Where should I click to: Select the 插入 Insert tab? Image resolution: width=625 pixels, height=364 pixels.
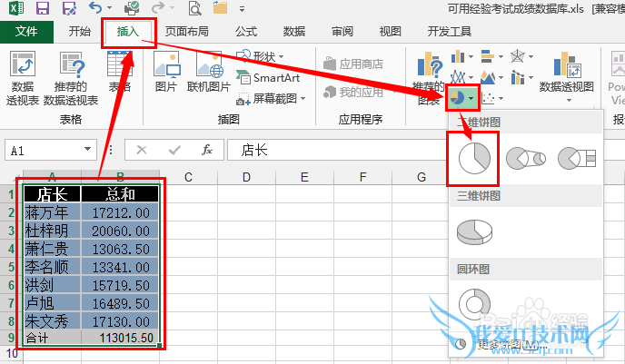[128, 32]
